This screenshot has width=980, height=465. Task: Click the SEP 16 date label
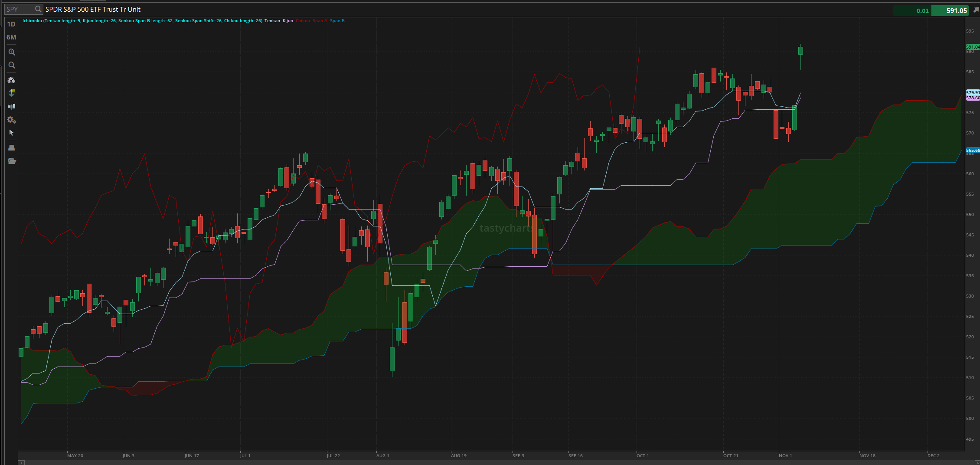click(x=575, y=455)
